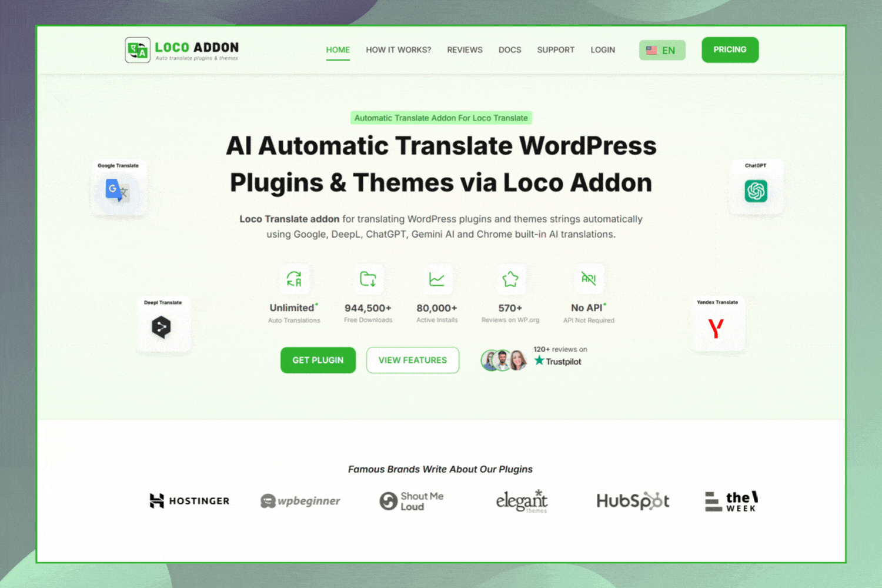
Task: Click the HubSpot brand logo
Action: [632, 501]
